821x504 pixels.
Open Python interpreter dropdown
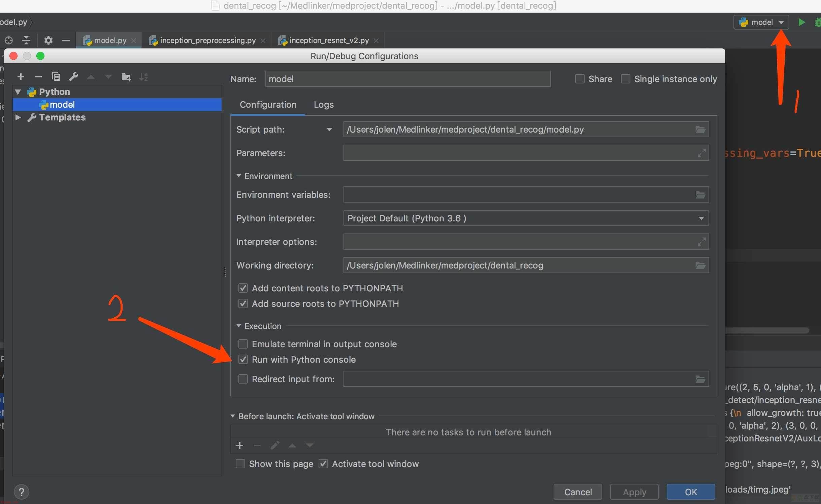pyautogui.click(x=701, y=218)
